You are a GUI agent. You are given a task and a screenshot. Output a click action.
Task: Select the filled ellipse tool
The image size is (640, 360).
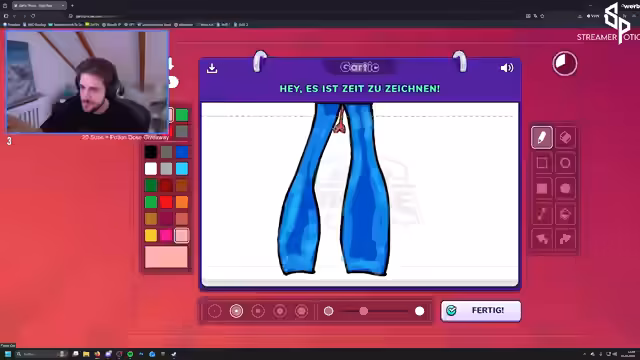click(565, 189)
